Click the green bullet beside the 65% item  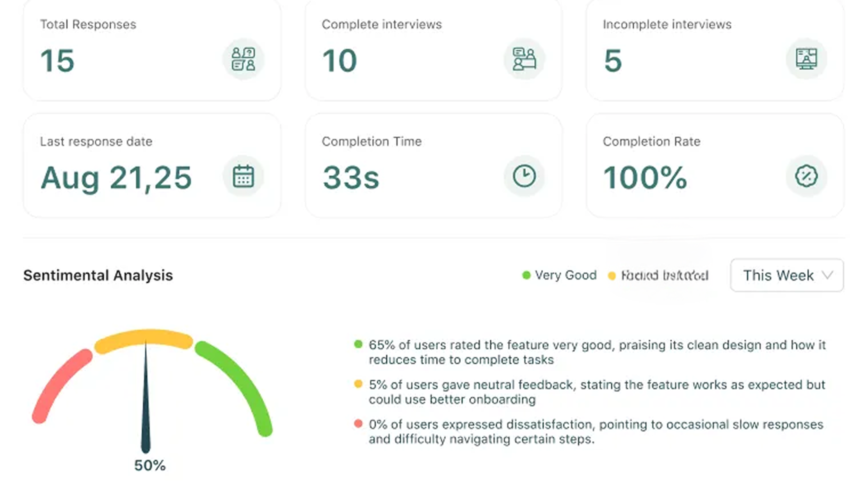[358, 345]
